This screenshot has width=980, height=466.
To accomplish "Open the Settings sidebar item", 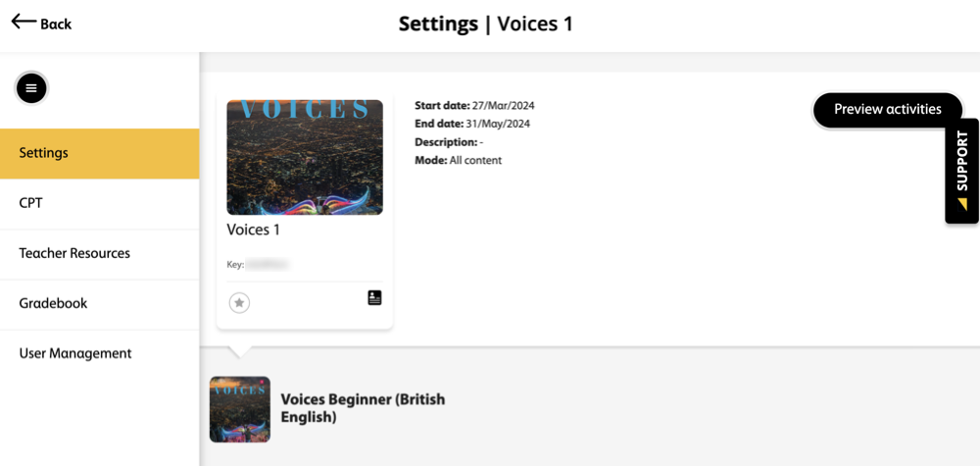I will tap(99, 153).
